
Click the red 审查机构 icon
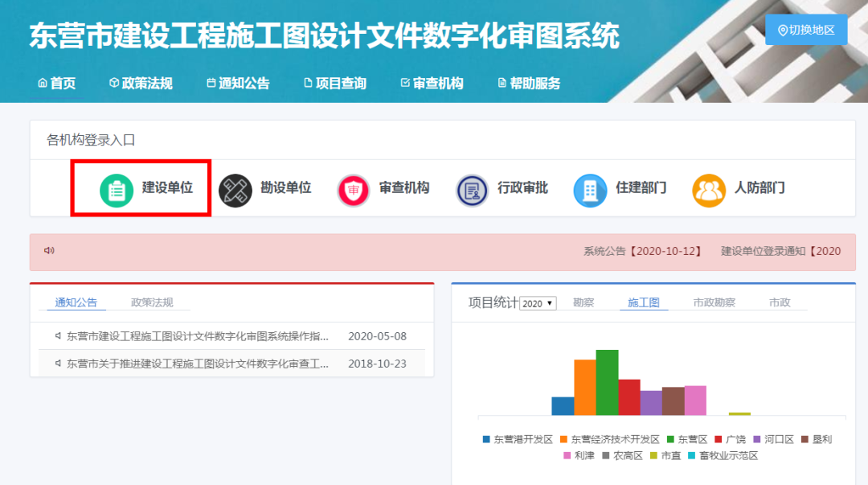pyautogui.click(x=353, y=190)
